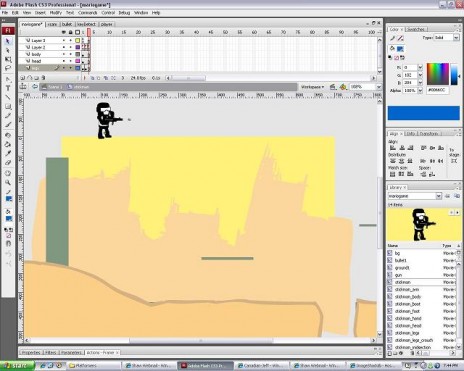Screen dimensions: 464x371
Task: Open the color Type dropdown
Action: pyautogui.click(x=456, y=38)
